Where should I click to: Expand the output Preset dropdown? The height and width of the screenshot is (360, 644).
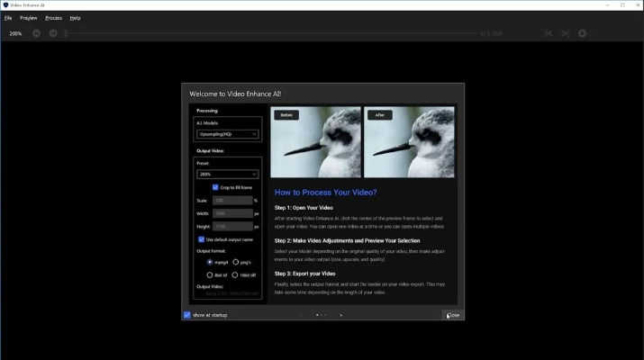228,174
